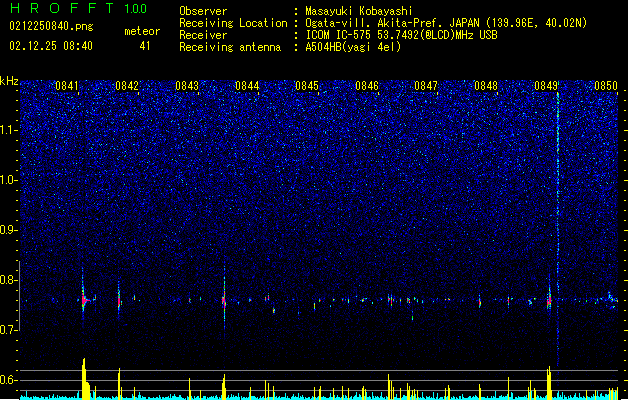Click the 0849 time marker
This screenshot has width=629, height=400.
[x=546, y=86]
